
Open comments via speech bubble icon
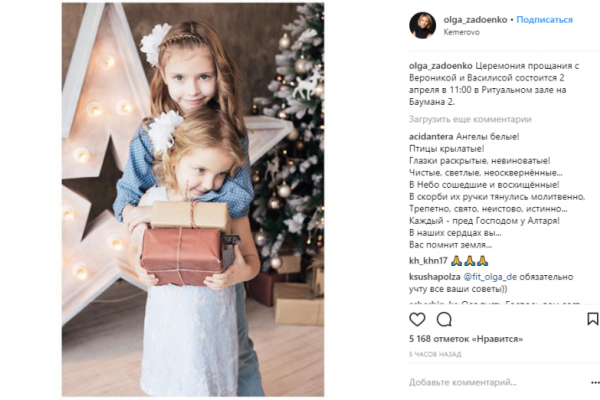tap(444, 319)
